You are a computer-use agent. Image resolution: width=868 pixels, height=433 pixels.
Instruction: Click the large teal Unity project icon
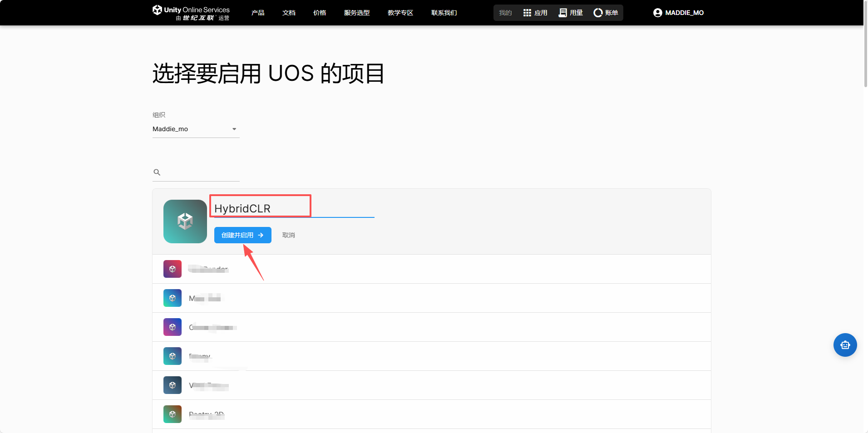(185, 221)
